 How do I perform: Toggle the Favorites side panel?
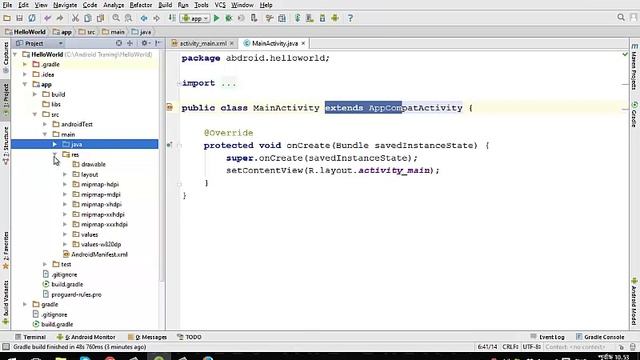pos(6,250)
